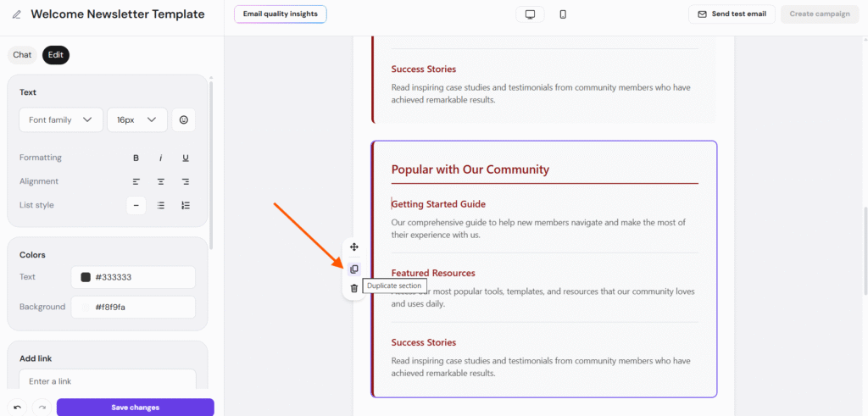Toggle underline formatting

click(x=186, y=158)
